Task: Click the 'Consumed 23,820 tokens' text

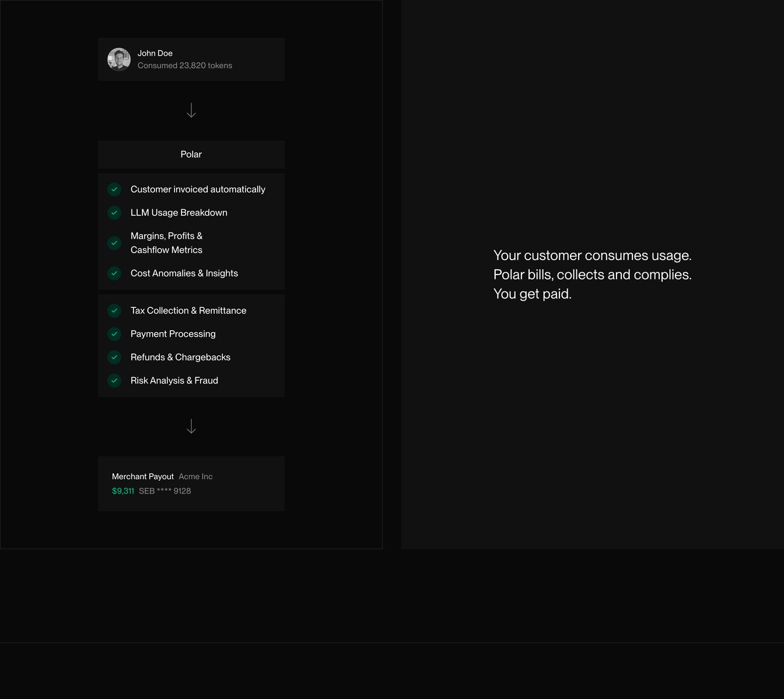Action: click(185, 65)
